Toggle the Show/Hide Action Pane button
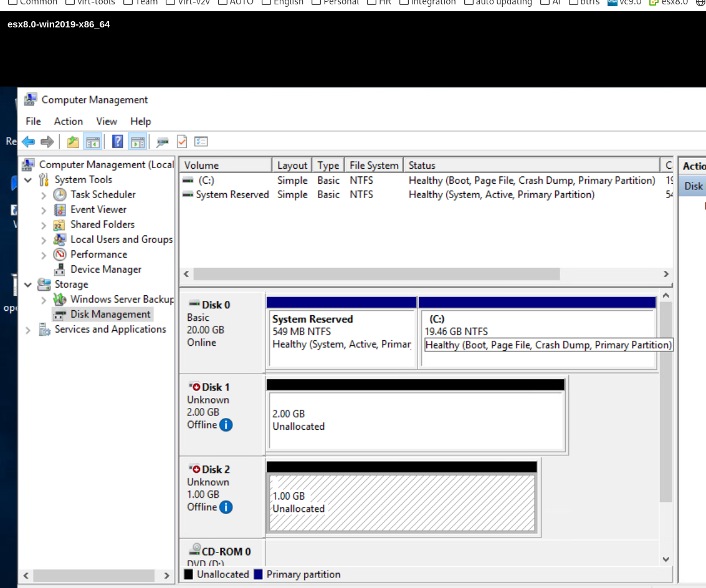706x588 pixels. point(137,142)
